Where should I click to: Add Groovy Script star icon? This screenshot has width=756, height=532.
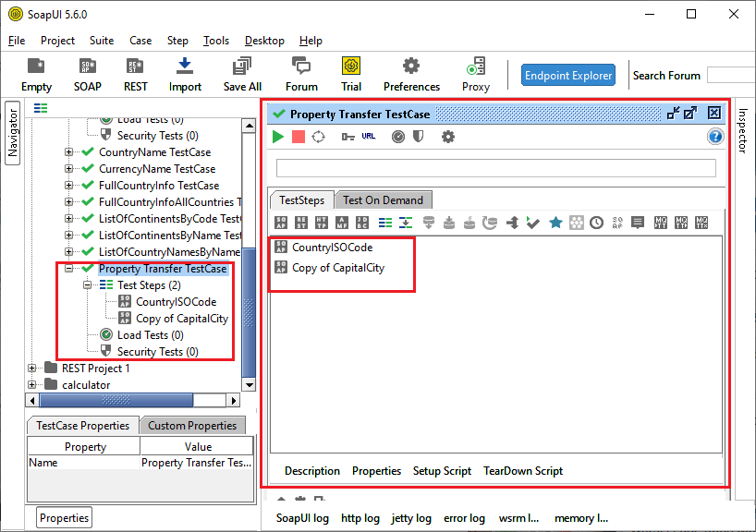point(555,223)
